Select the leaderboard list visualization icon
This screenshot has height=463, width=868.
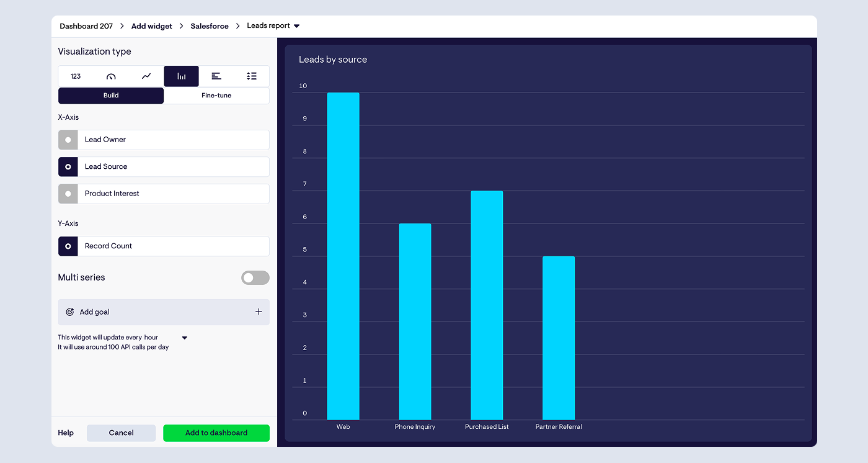point(252,76)
